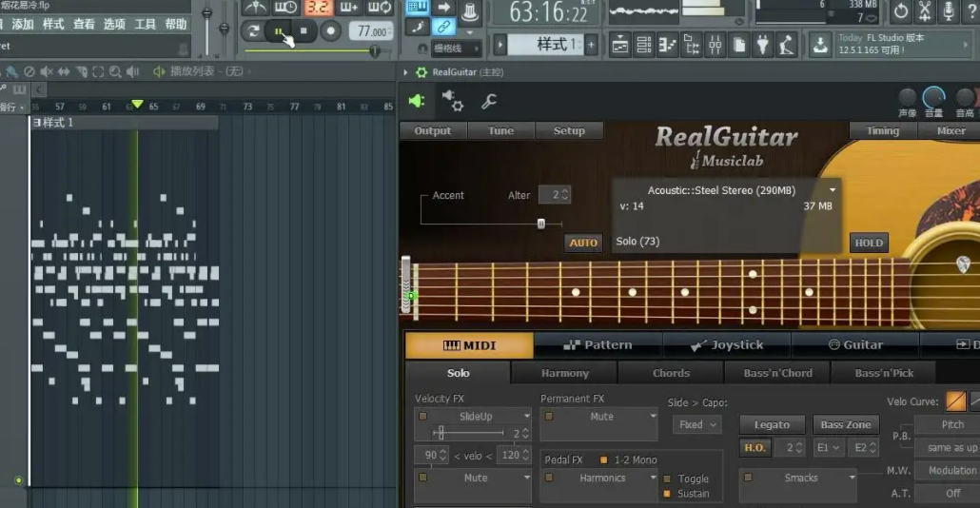Open the plugin picker plug icon
Screen dimensions: 980x508
tap(762, 45)
